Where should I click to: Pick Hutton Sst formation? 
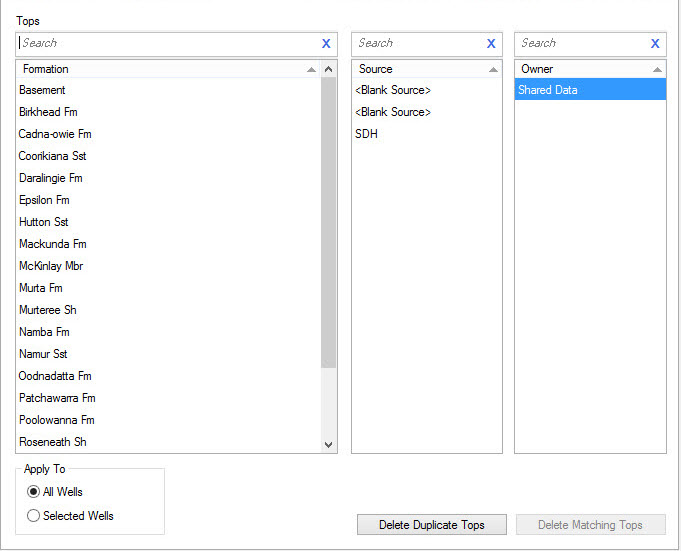44,222
